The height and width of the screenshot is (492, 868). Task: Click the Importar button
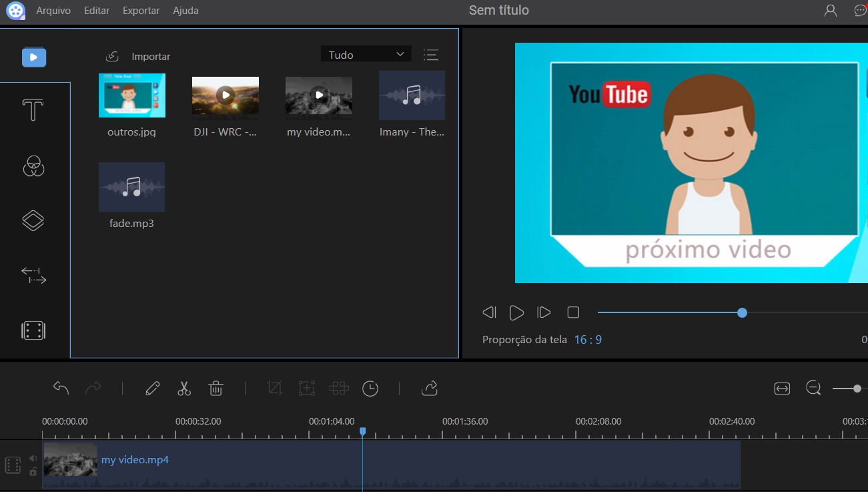pyautogui.click(x=151, y=57)
